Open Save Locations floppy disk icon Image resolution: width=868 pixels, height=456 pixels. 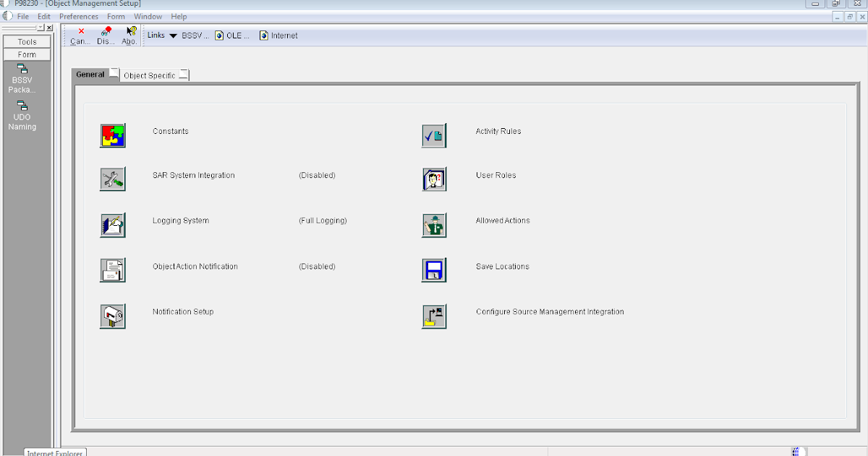click(434, 270)
